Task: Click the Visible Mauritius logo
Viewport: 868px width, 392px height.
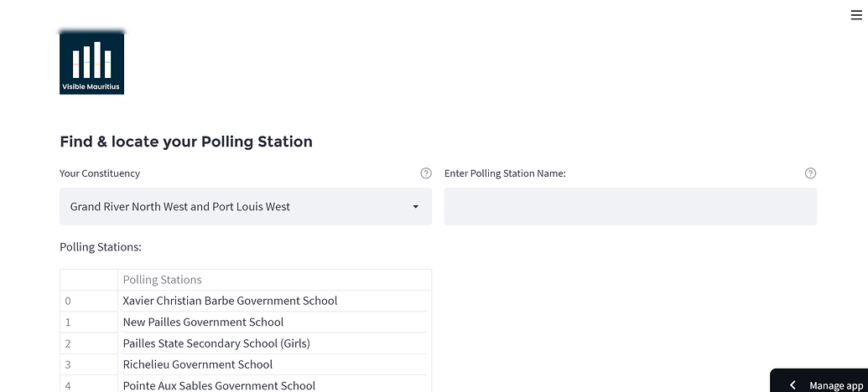Action: tap(92, 63)
